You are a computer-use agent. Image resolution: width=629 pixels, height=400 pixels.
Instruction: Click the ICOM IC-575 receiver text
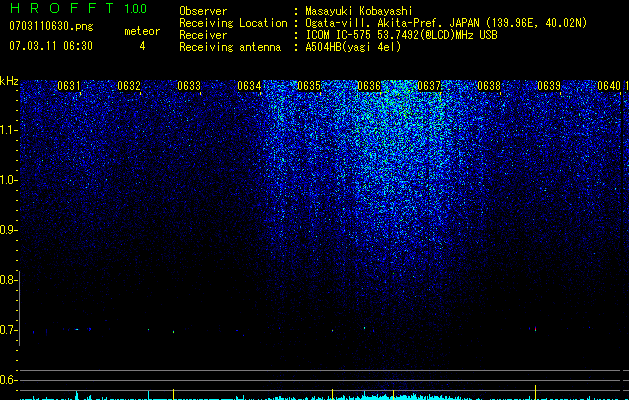point(401,35)
